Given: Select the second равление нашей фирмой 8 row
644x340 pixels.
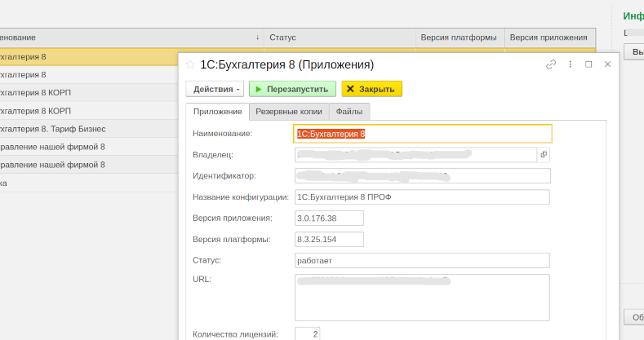Looking at the screenshot, I should click(x=89, y=165).
